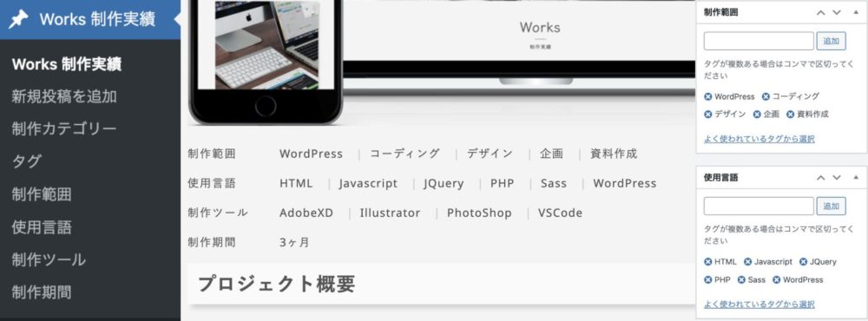Screen dimensions: 868x321
Task: Focus the 使用言語 tag input field
Action: point(759,206)
